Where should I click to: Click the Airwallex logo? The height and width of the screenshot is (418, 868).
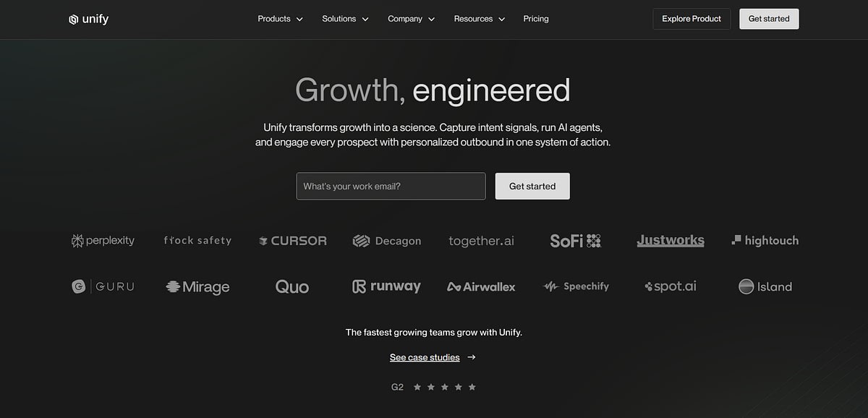click(x=481, y=286)
